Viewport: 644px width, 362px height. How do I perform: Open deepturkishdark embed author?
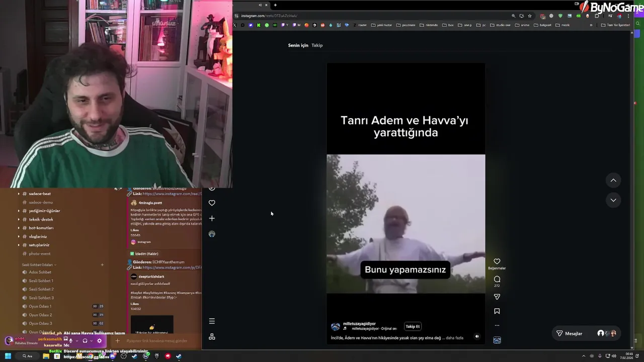(151, 277)
